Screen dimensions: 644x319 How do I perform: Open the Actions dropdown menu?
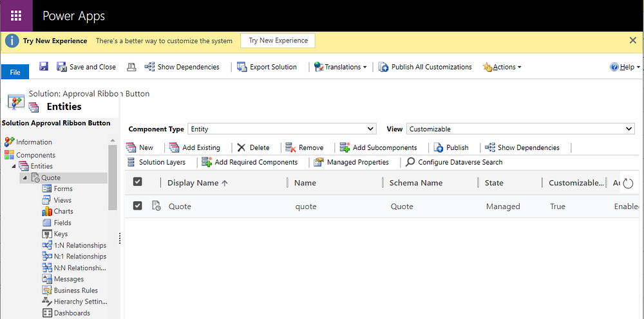point(502,67)
